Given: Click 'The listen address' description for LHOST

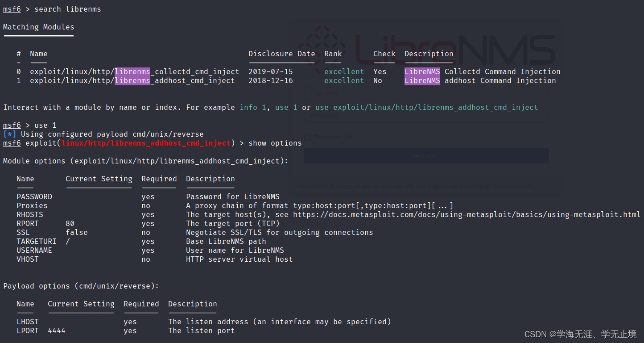Looking at the screenshot, I should click(x=280, y=322).
